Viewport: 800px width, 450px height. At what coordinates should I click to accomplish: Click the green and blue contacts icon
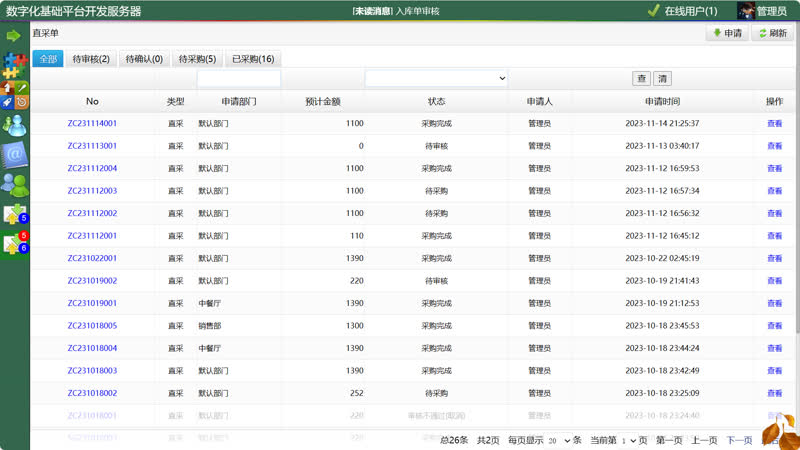coord(14,184)
